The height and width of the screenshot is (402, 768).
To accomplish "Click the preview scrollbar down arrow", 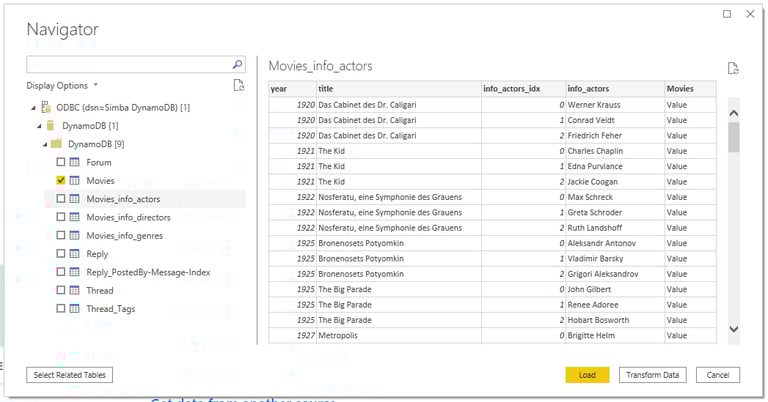I will 733,328.
